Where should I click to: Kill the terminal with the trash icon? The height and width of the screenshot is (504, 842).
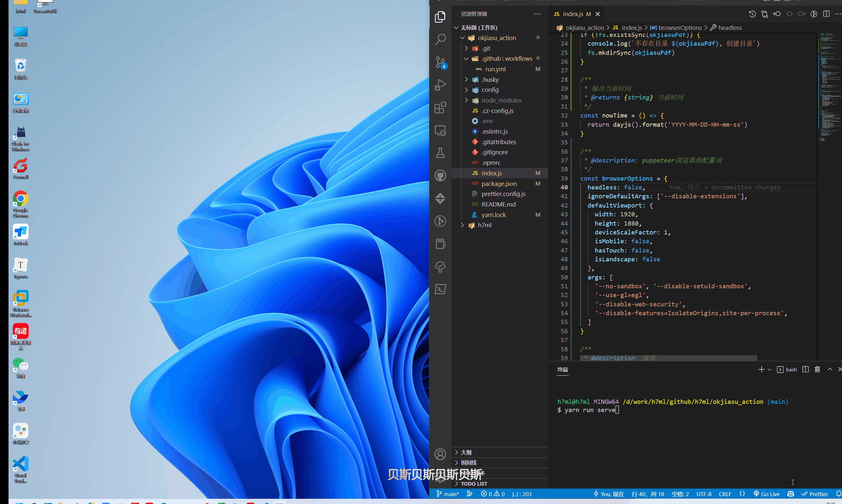(817, 369)
